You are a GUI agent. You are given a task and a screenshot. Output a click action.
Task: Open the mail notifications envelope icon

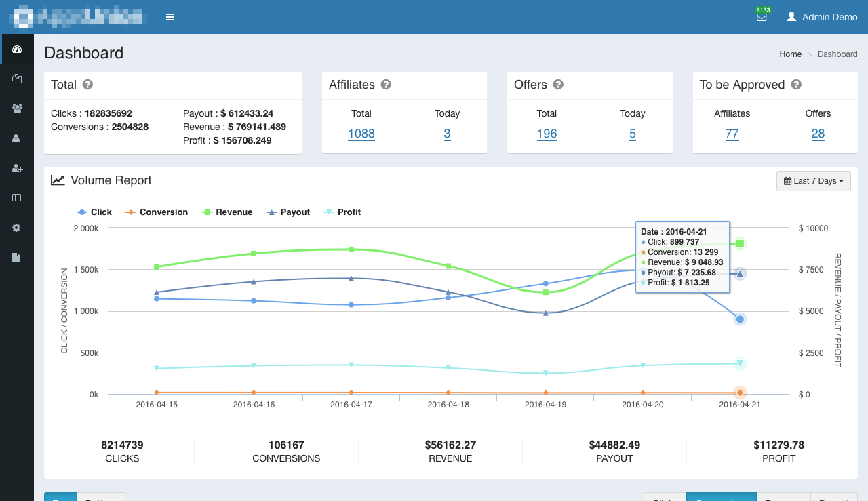[762, 18]
